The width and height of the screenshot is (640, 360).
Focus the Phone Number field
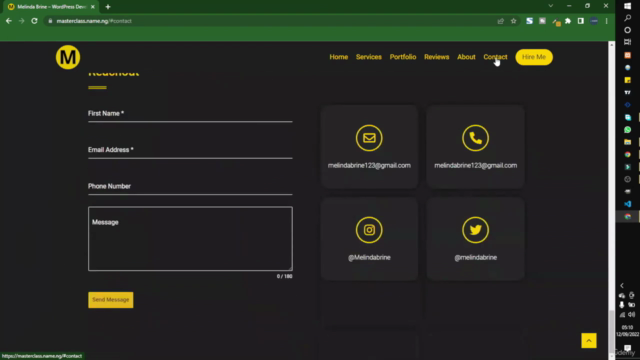pos(190,187)
